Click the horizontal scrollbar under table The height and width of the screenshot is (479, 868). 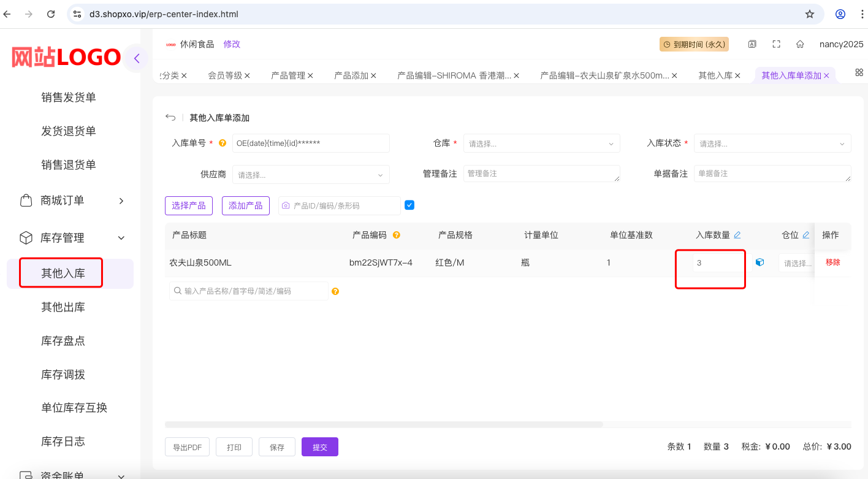pyautogui.click(x=384, y=424)
